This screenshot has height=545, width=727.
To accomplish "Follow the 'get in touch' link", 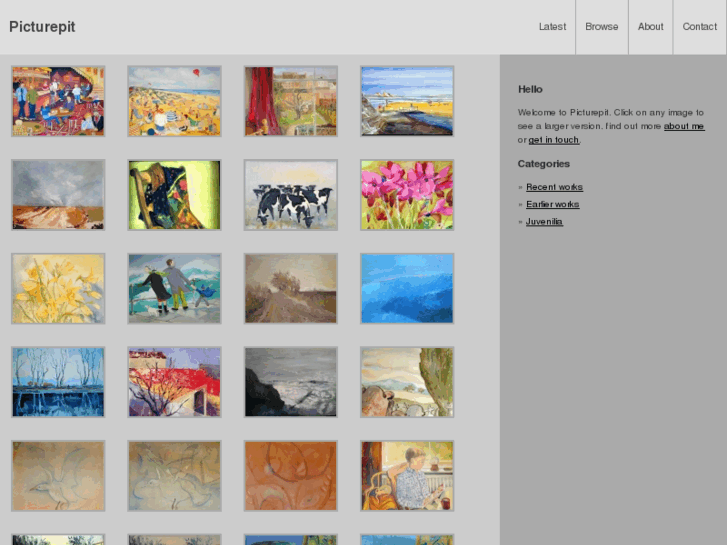I will click(554, 140).
